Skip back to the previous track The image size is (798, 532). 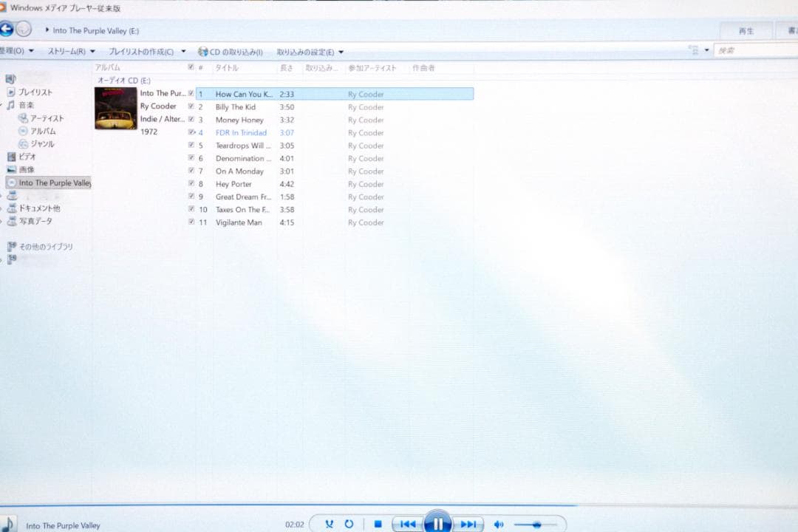tap(407, 525)
